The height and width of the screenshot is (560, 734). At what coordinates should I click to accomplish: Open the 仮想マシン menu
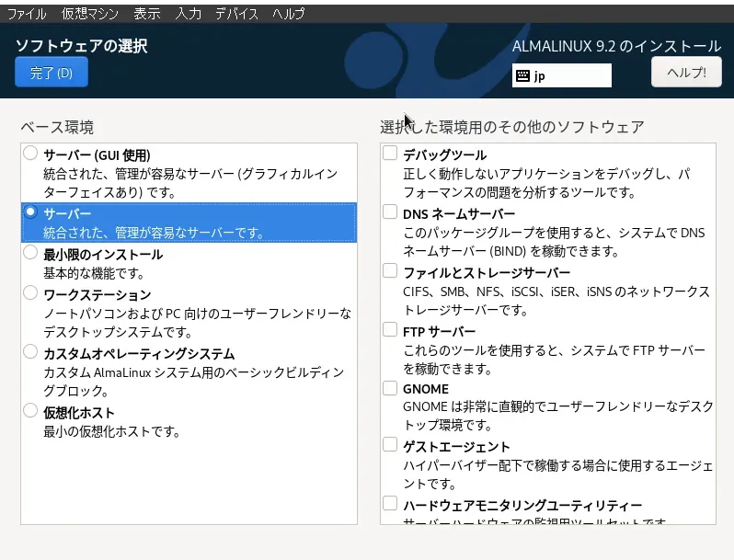click(x=88, y=14)
